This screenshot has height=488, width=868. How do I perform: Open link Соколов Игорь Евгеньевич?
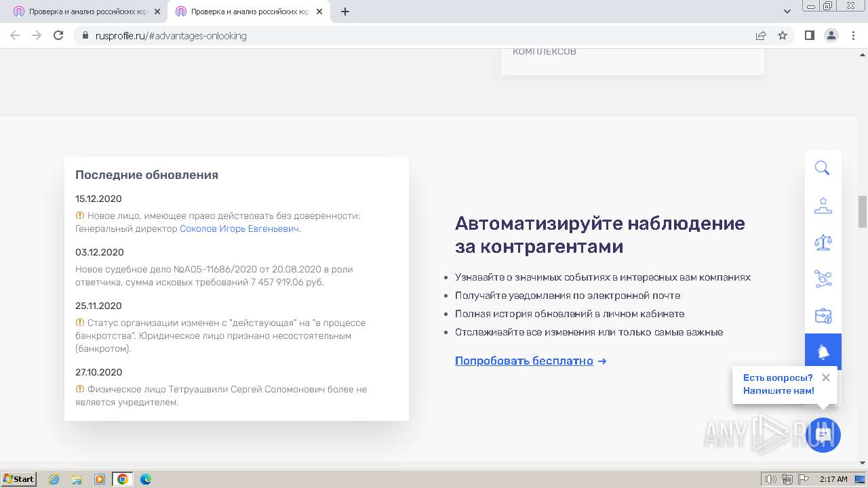point(239,229)
